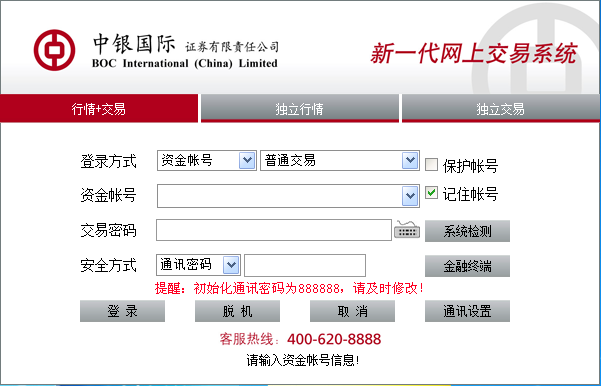Click the 登录方式 label
This screenshot has height=386, width=601.
(108, 161)
